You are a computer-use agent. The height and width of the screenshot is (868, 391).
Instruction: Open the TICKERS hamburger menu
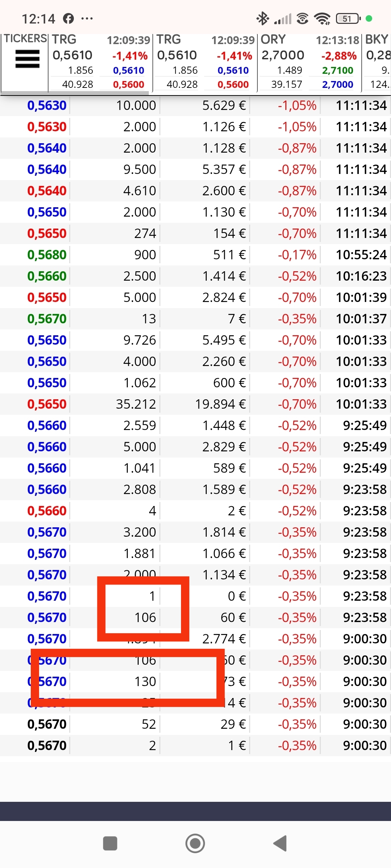point(28,59)
